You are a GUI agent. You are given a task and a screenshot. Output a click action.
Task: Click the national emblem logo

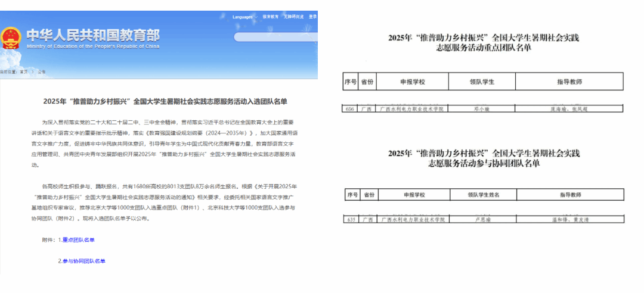pos(10,38)
